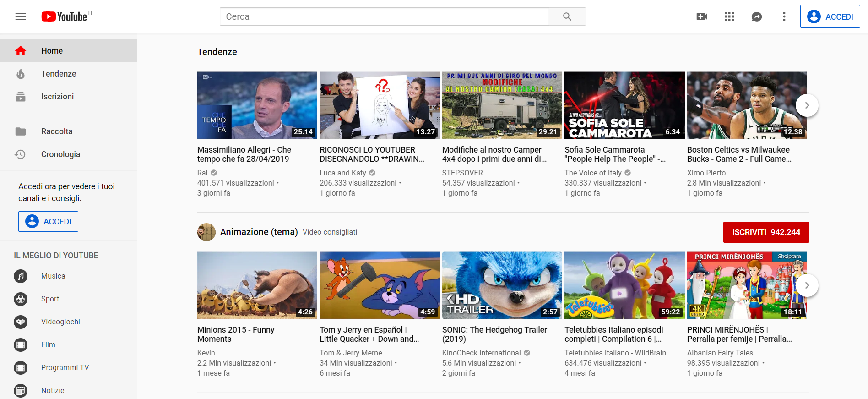Open Massimiliano Allegri video thumbnail
Image resolution: width=868 pixels, height=399 pixels.
pyautogui.click(x=257, y=105)
